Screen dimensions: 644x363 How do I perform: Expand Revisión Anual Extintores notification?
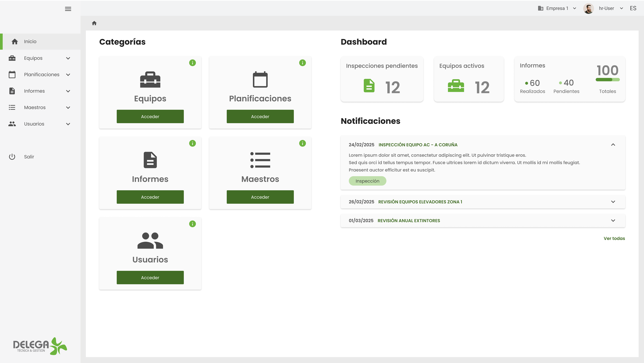click(613, 221)
